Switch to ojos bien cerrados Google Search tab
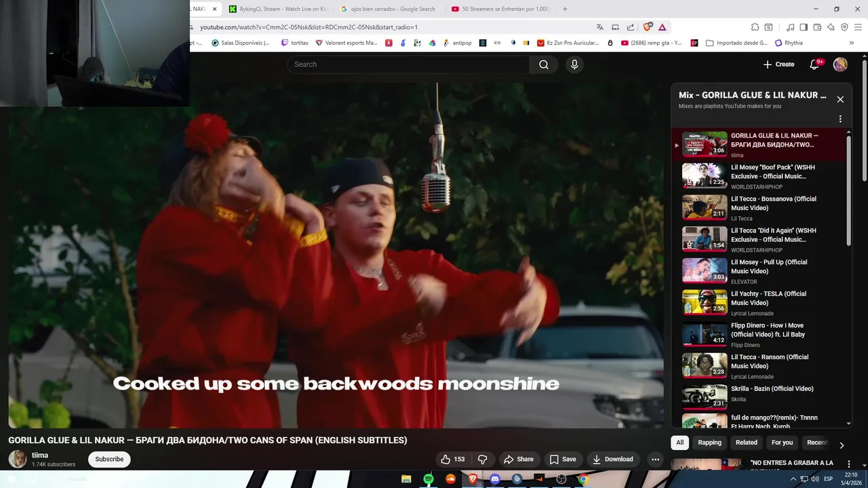 388,9
